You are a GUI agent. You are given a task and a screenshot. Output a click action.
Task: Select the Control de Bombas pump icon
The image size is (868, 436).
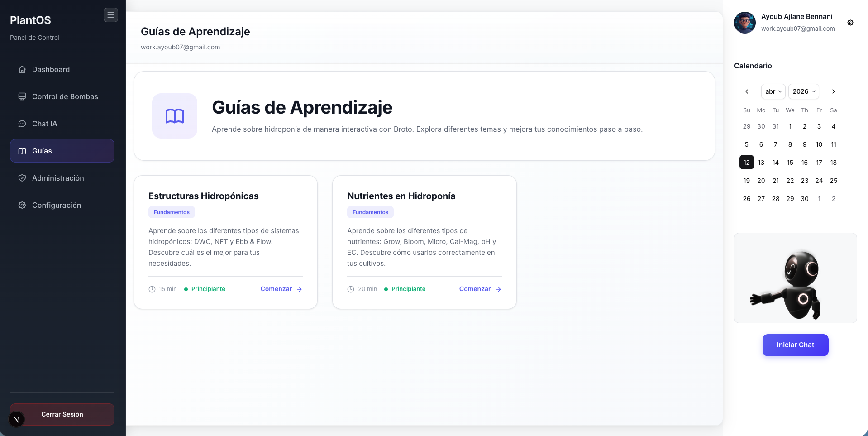pyautogui.click(x=22, y=96)
